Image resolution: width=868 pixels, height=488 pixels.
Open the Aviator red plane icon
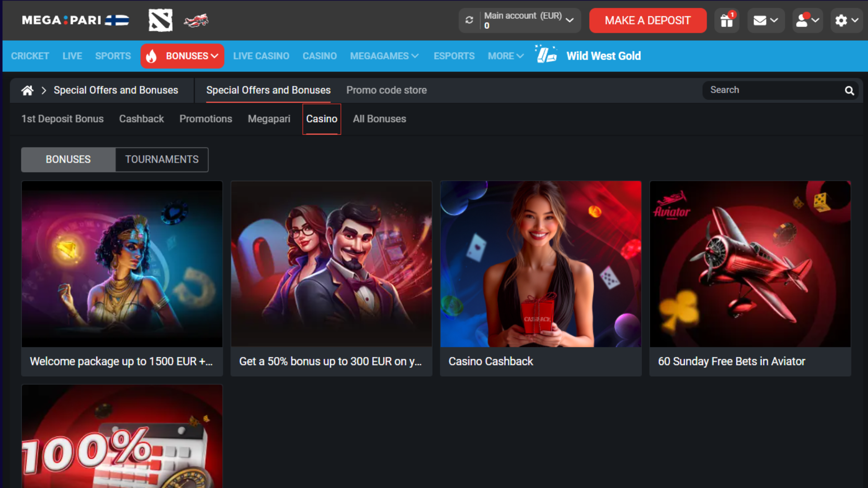pos(196,20)
